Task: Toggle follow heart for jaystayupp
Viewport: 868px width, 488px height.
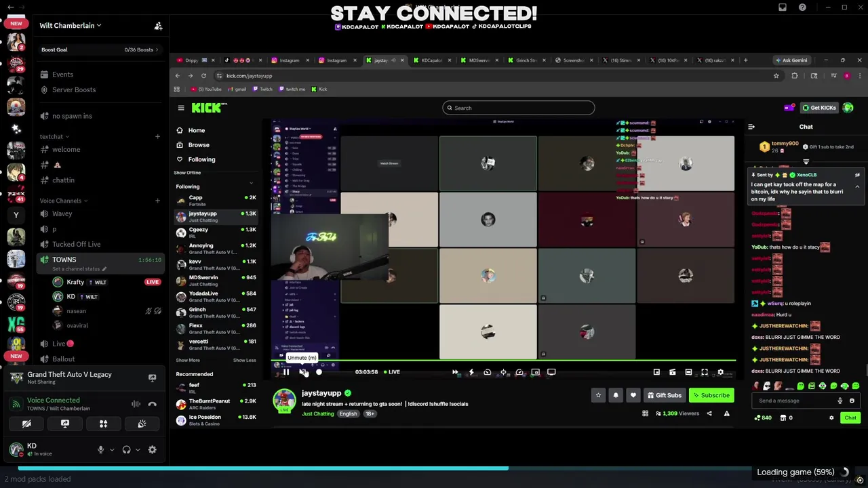Action: 633,395
